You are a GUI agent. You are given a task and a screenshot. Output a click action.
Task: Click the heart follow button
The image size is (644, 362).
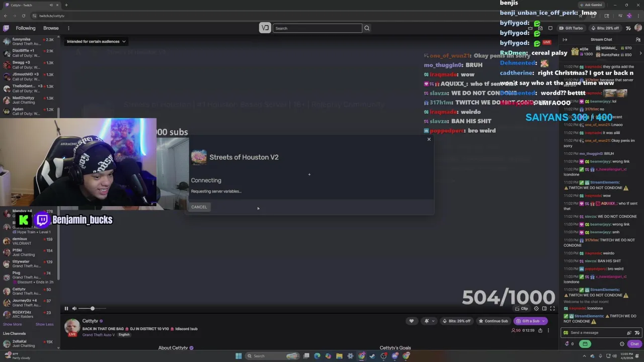pyautogui.click(x=411, y=321)
